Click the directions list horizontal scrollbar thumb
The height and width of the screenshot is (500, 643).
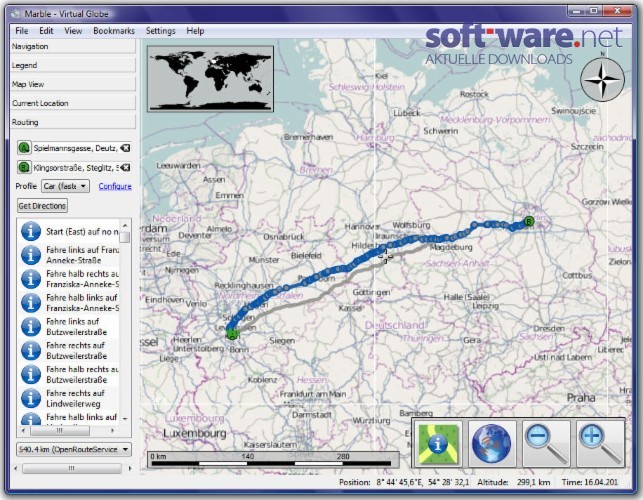(60, 430)
